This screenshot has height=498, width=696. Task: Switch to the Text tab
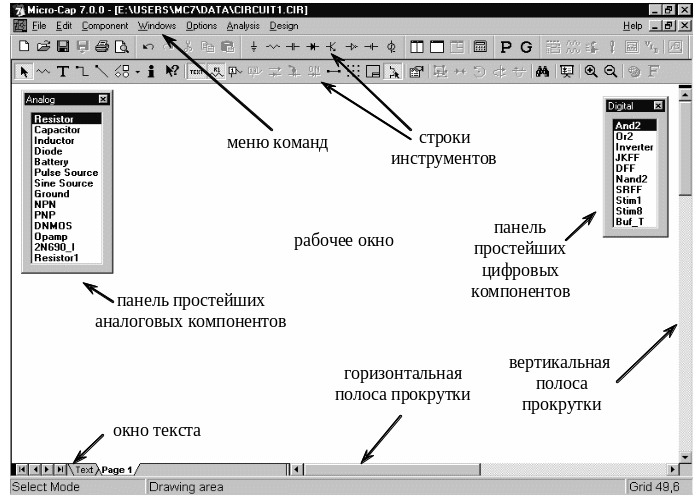coord(84,469)
